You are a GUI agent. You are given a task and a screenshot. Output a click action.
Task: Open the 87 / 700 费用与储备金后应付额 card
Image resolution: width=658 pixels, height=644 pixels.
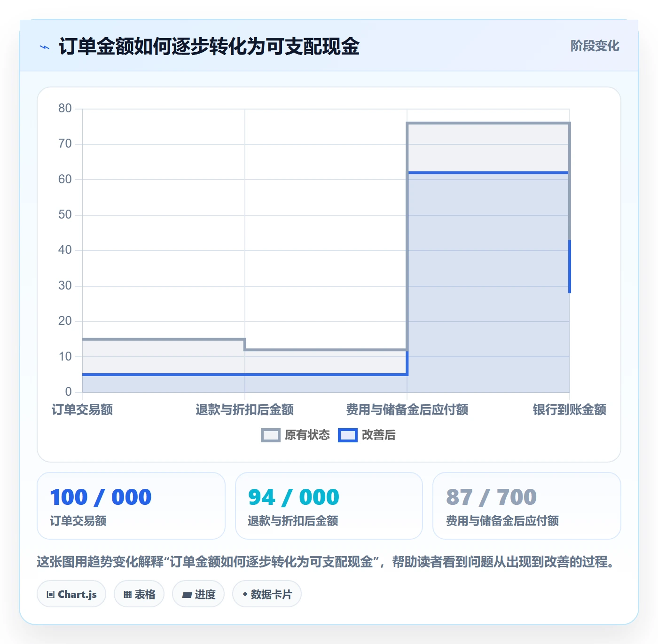[x=527, y=506]
